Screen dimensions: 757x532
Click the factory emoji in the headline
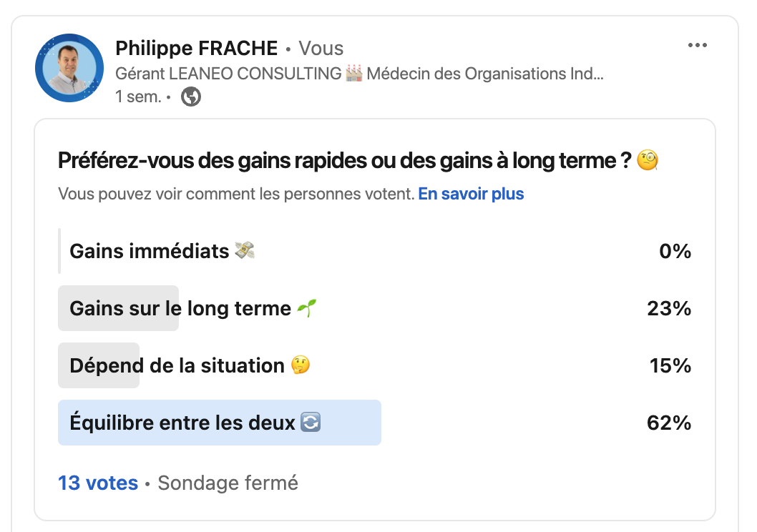point(354,73)
